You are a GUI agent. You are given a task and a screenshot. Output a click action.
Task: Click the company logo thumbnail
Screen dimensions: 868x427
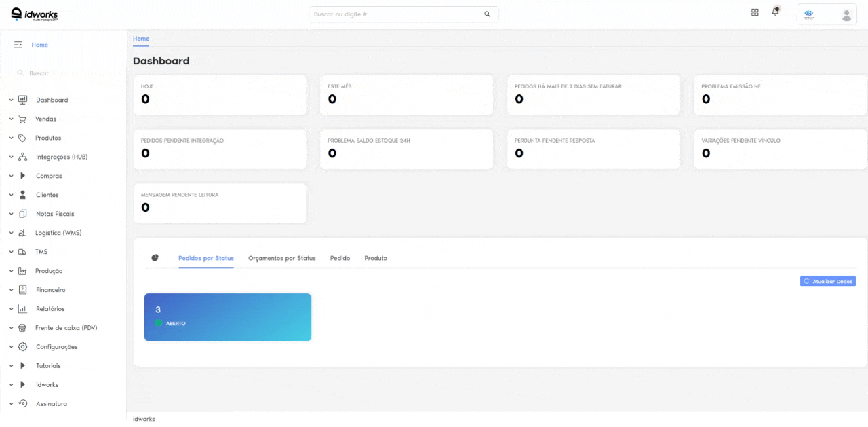coord(809,14)
